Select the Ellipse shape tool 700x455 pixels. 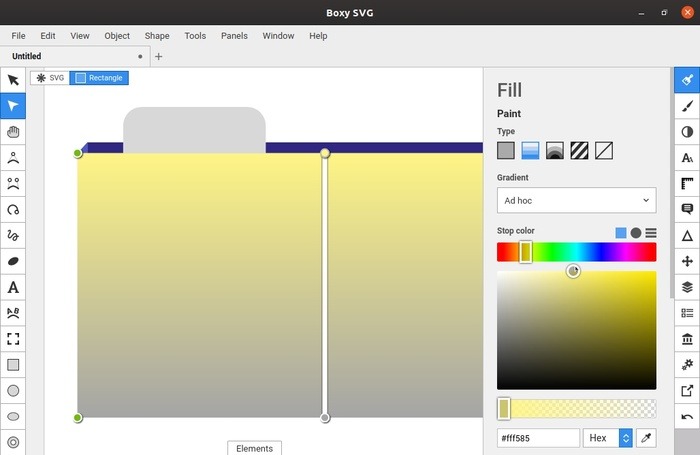point(13,417)
